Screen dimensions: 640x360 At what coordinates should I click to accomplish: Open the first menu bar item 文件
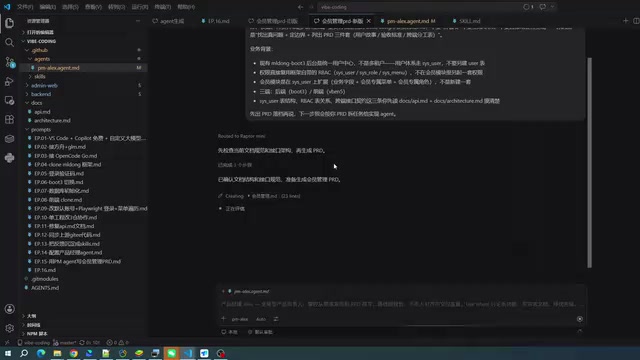click(25, 7)
